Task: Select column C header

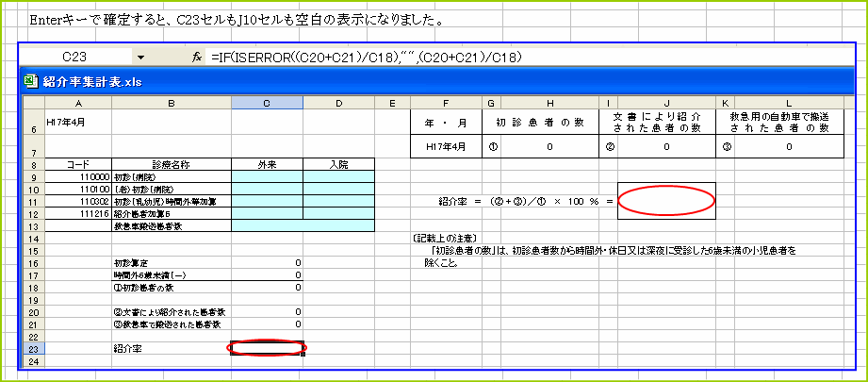Action: point(268,103)
